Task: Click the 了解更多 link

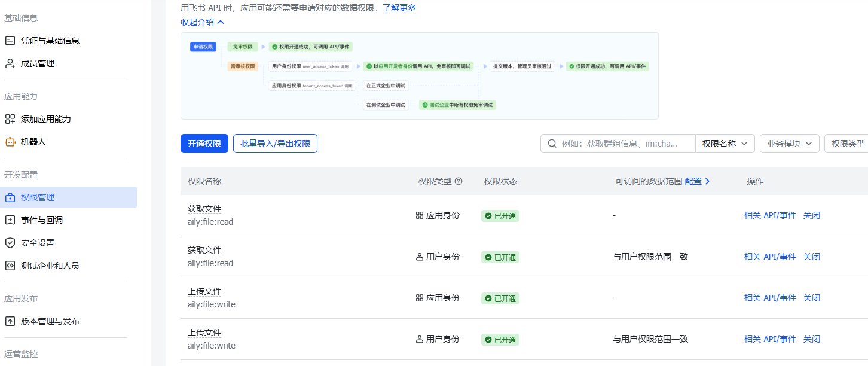Action: click(399, 8)
